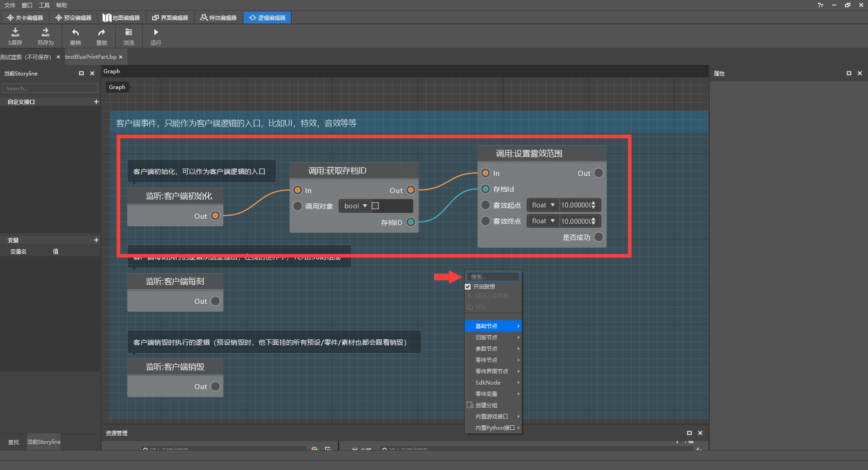Click Out pin of 调用:获取存档ID node
The image size is (868, 470).
coord(411,190)
